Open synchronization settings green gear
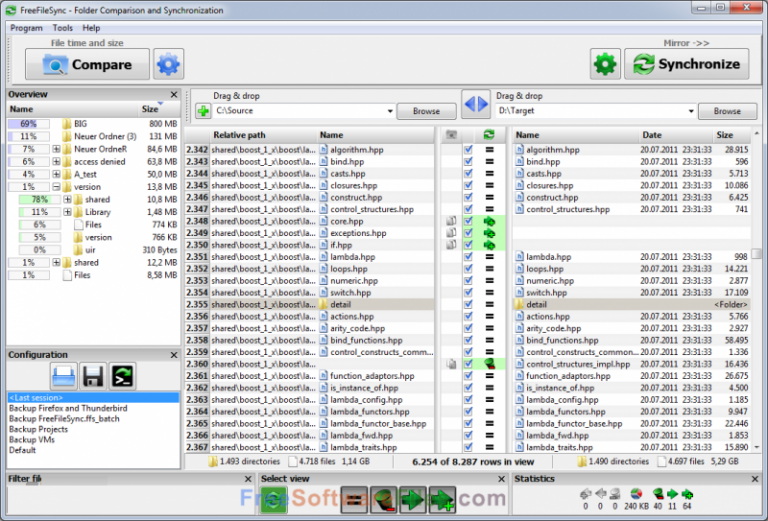The height and width of the screenshot is (521, 768). pyautogui.click(x=605, y=64)
